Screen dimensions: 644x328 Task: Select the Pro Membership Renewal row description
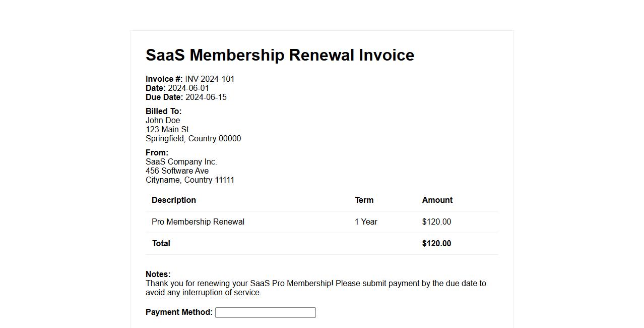(198, 222)
